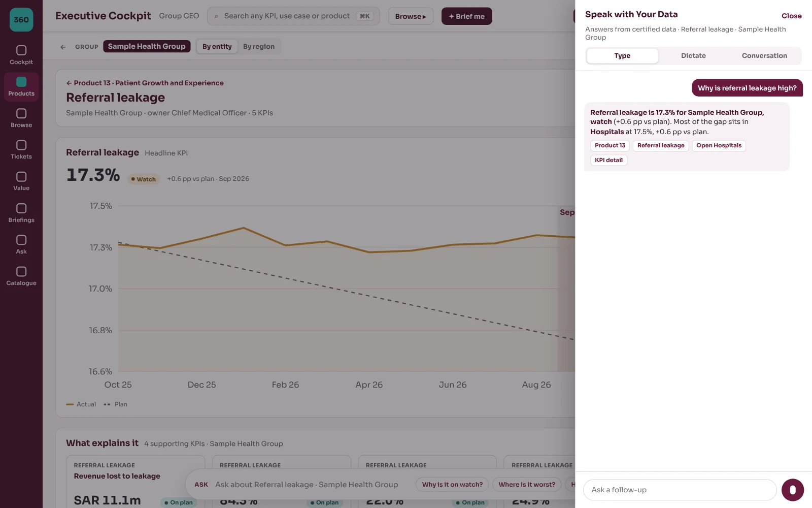Click the Ask about Referral leakage field
Viewport: 812px width, 508px height.
coord(307,485)
